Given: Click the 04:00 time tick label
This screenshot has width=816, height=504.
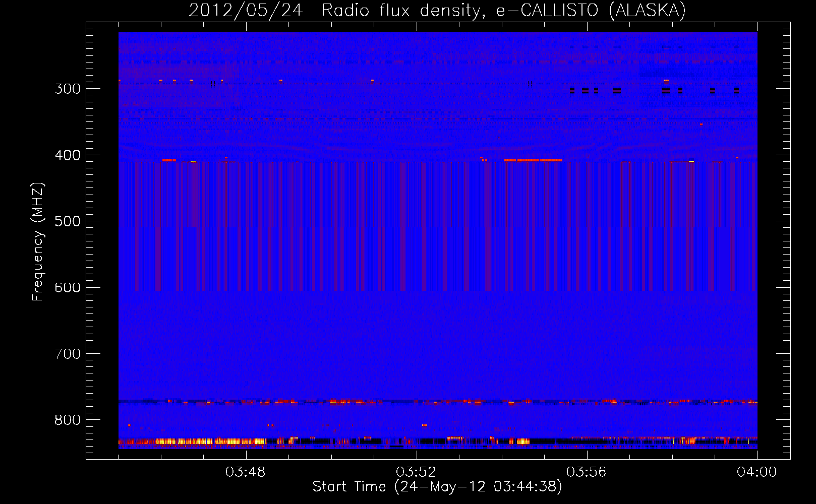Looking at the screenshot, I should coord(757,472).
